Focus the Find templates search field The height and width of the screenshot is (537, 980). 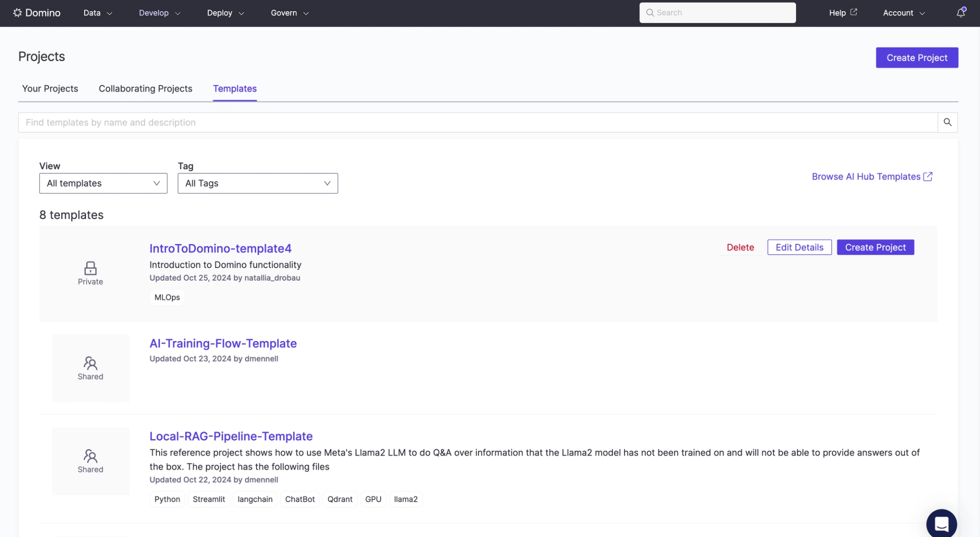(x=478, y=123)
